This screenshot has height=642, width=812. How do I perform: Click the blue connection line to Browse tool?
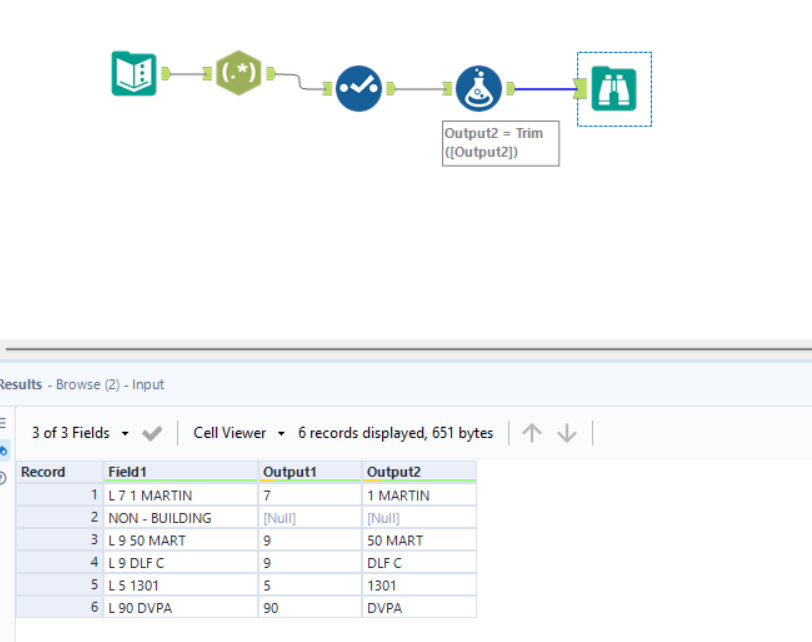pyautogui.click(x=545, y=90)
